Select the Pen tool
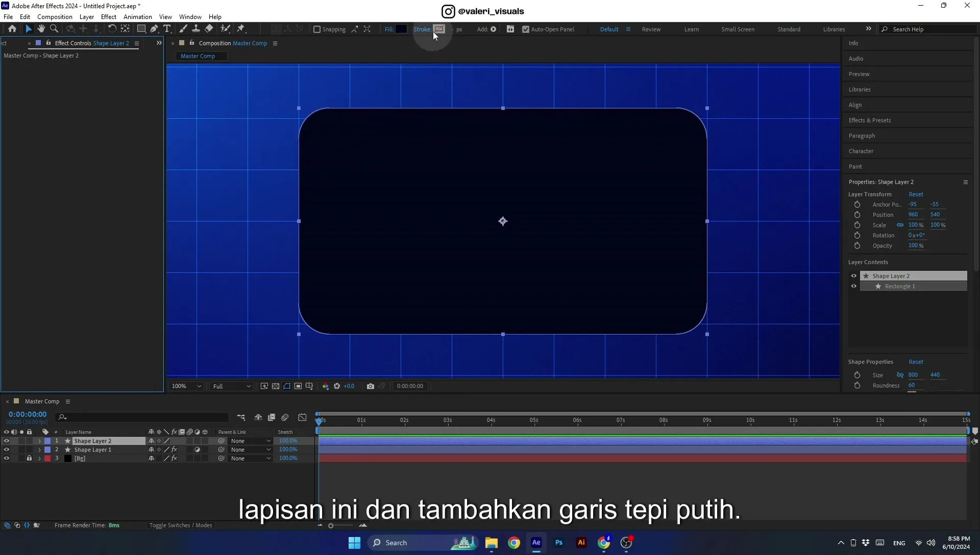 click(154, 29)
